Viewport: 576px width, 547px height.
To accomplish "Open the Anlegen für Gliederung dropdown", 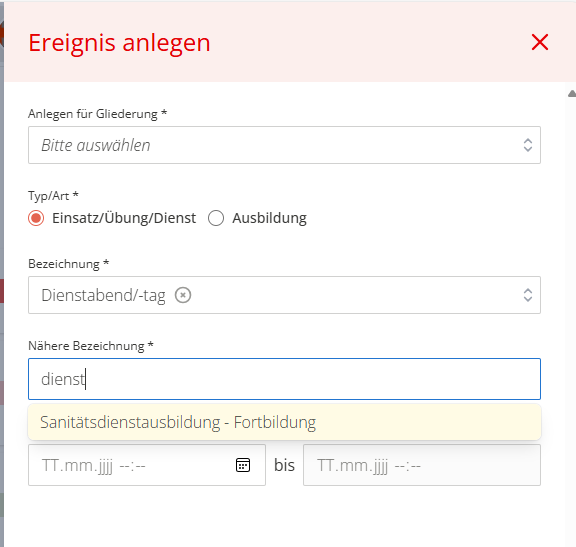I will click(284, 145).
